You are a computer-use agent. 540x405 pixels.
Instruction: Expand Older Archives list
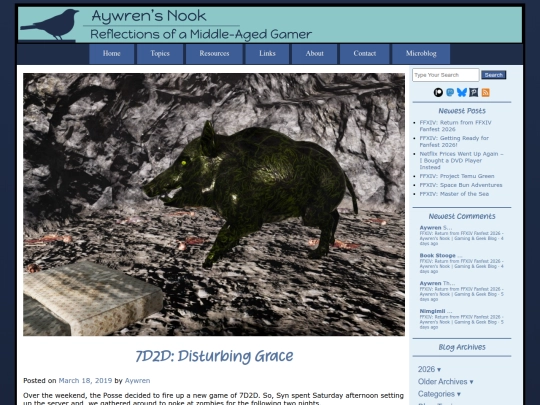(445, 382)
